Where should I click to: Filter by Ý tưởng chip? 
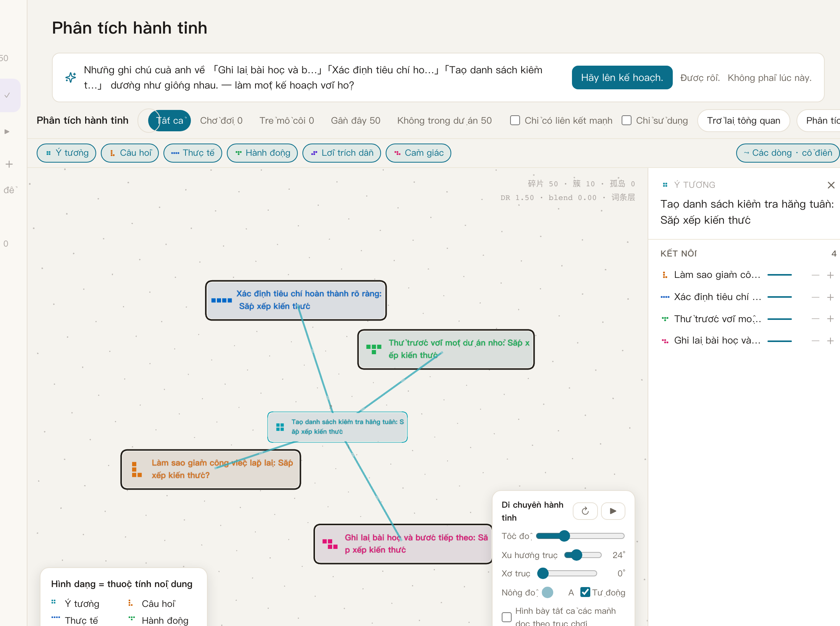click(66, 153)
